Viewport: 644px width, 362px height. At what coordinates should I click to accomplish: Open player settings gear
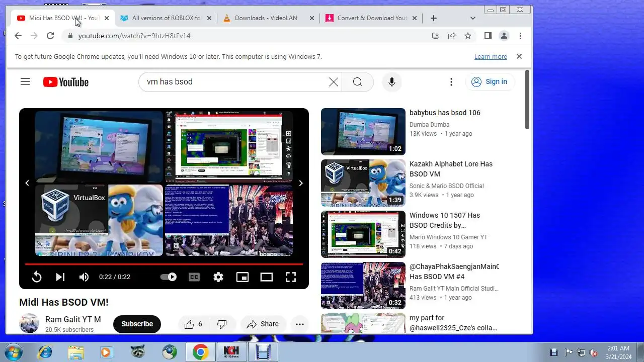point(218,277)
